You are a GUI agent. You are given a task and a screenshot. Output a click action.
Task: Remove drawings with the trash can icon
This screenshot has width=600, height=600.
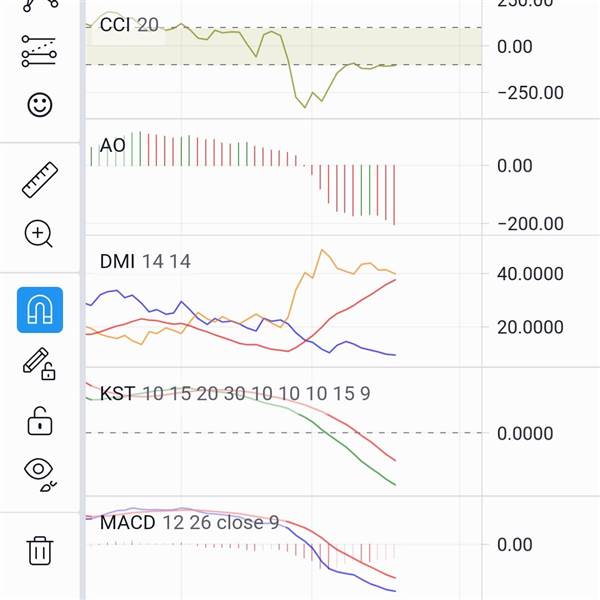(40, 551)
